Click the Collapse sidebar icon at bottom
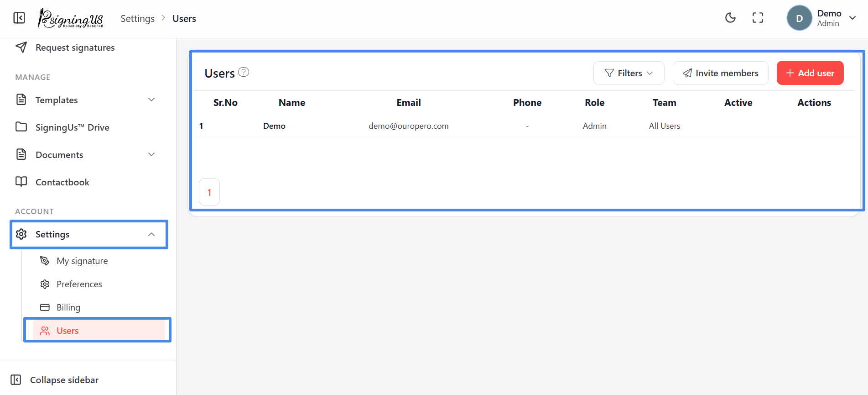The image size is (868, 395). pos(16,379)
